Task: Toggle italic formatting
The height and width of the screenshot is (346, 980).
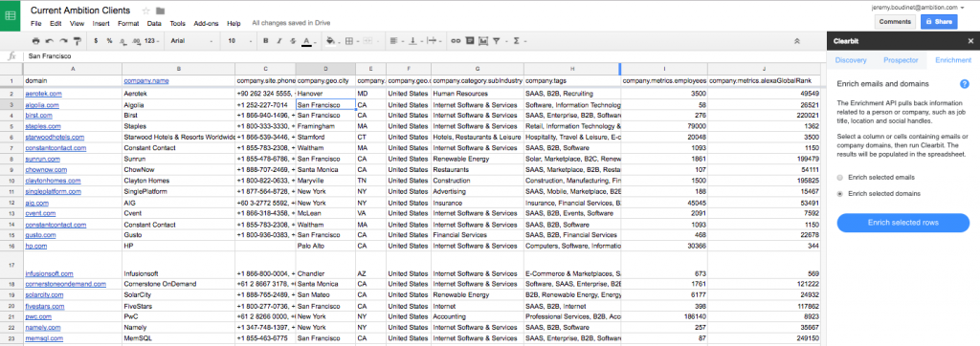Action: click(x=279, y=41)
